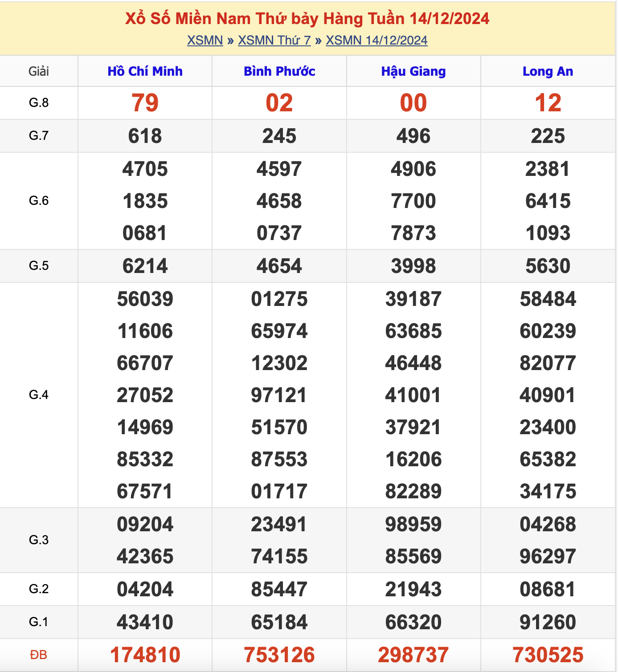Click G.5 number 4654
This screenshot has height=672, width=618.
point(279,266)
